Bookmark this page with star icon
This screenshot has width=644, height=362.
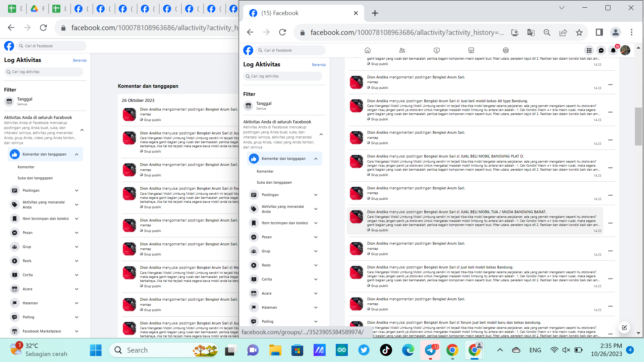pyautogui.click(x=579, y=33)
